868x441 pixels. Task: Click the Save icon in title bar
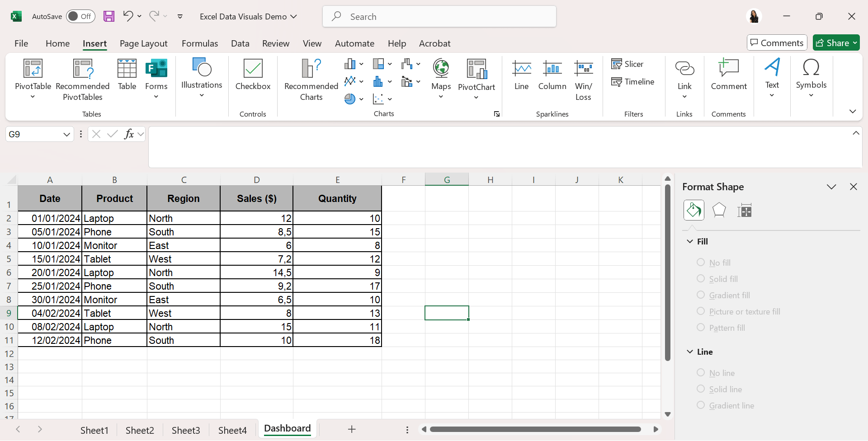[x=109, y=17]
